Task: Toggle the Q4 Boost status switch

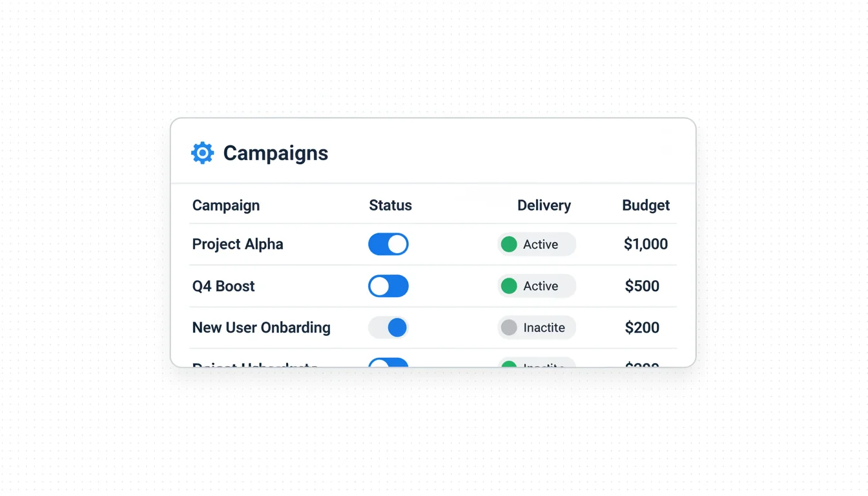Action: tap(388, 286)
